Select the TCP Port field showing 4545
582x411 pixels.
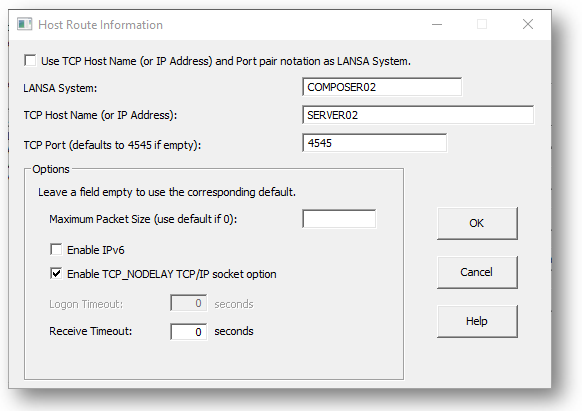375,143
